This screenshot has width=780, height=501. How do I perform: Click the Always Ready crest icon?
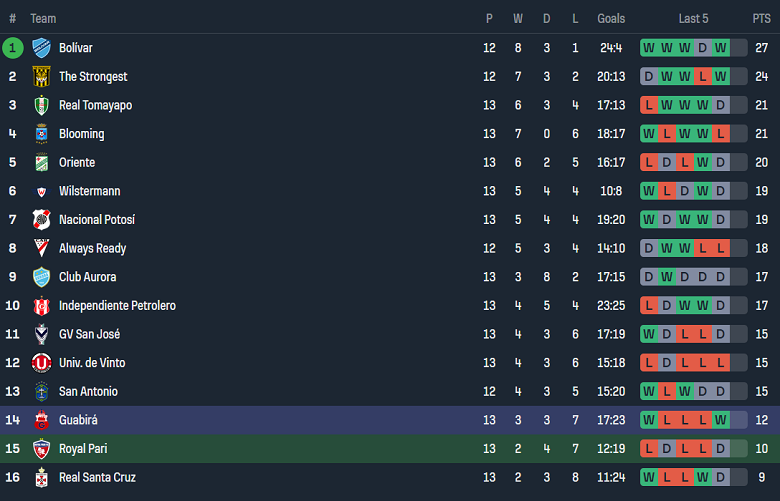41,248
